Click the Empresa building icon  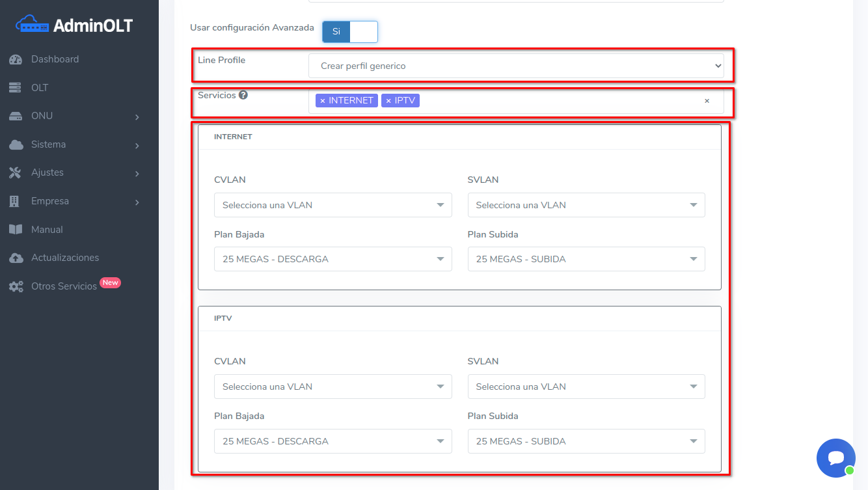[x=15, y=202]
